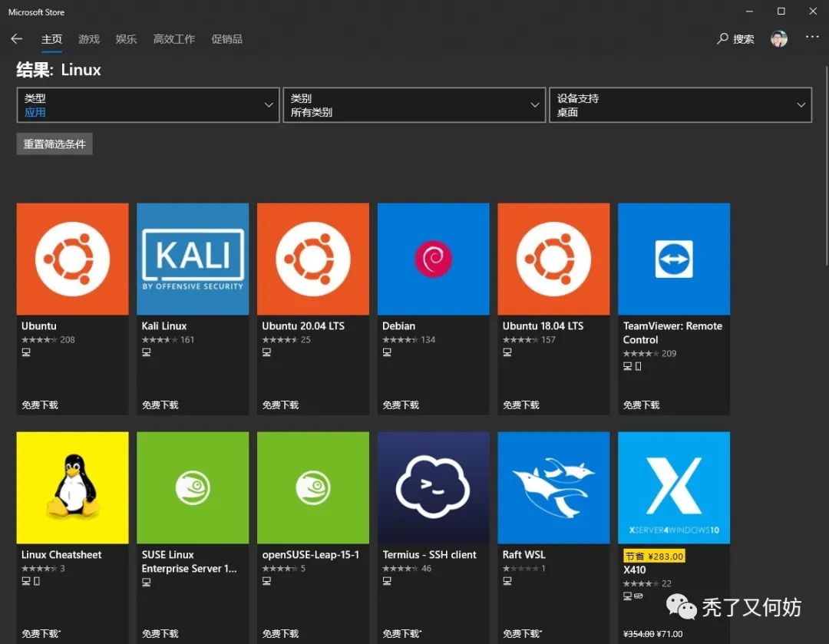
Task: Click the Raft WSL title text
Action: coord(523,555)
